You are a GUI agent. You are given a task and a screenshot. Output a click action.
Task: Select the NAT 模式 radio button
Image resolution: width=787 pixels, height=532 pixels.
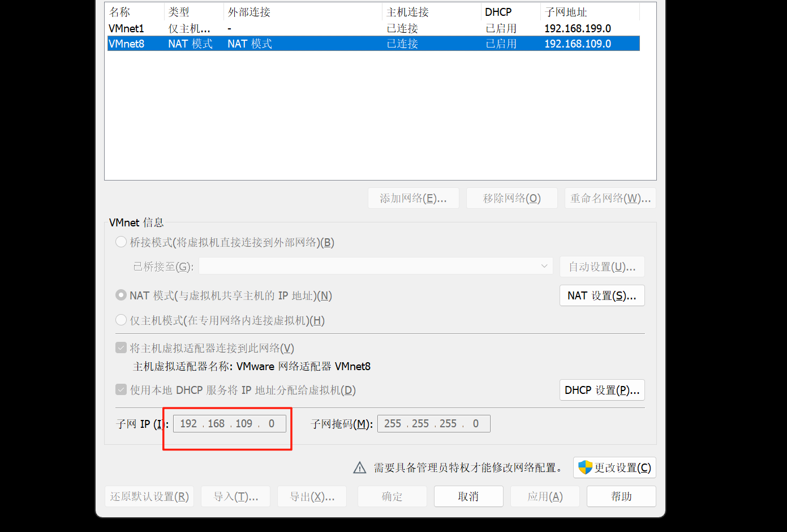coord(121,295)
